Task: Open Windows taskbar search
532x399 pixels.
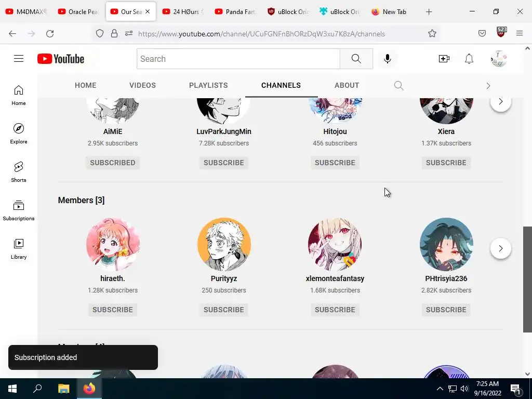Action: (x=37, y=389)
